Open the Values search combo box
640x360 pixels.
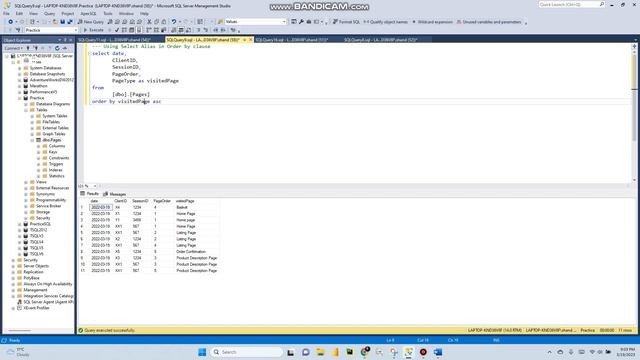(x=256, y=22)
